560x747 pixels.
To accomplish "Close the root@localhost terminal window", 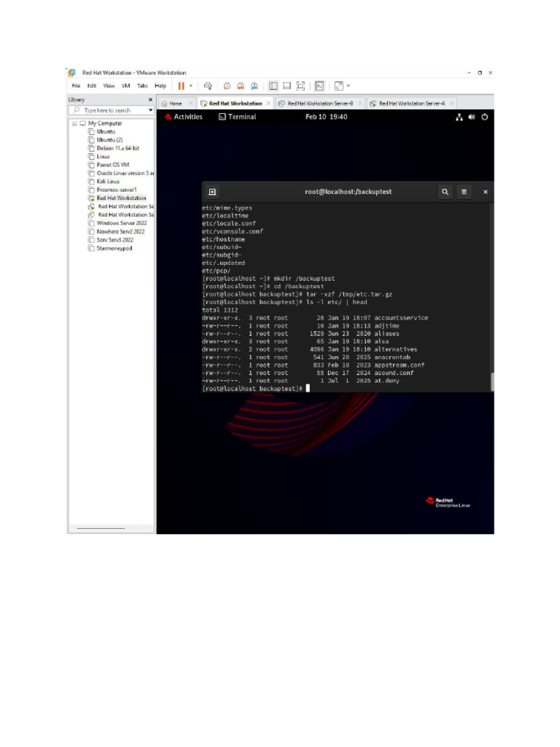I will pos(485,192).
